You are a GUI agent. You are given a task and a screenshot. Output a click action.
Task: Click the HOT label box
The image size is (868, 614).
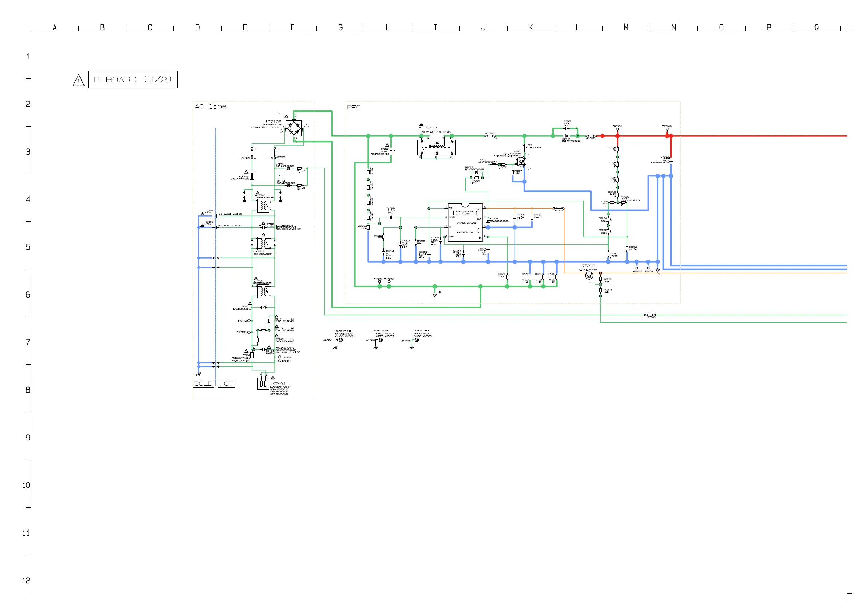click(226, 384)
